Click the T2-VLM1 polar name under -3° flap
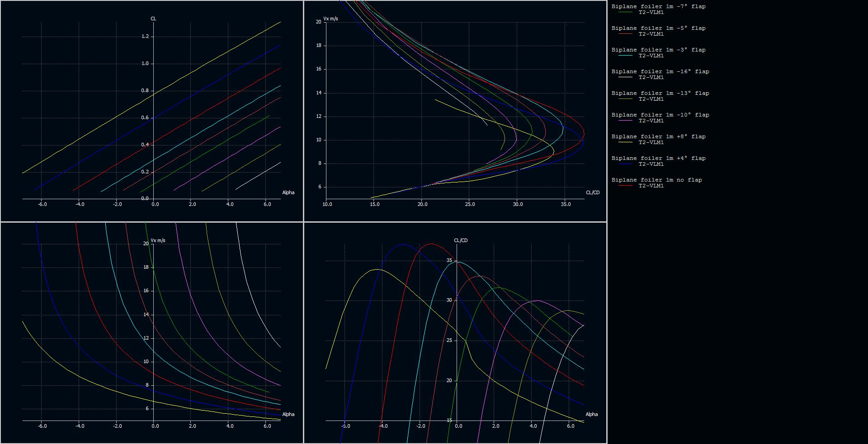The height and width of the screenshot is (444, 868). point(651,56)
